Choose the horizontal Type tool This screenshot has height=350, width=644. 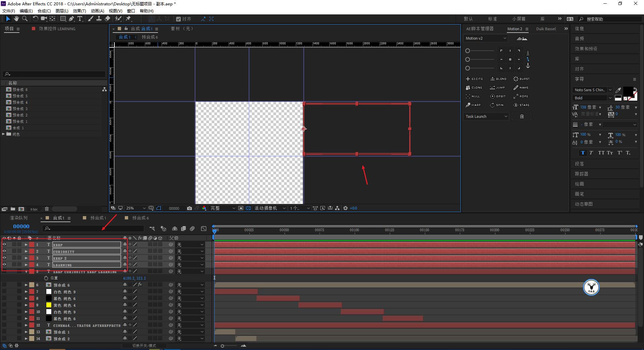tap(80, 19)
